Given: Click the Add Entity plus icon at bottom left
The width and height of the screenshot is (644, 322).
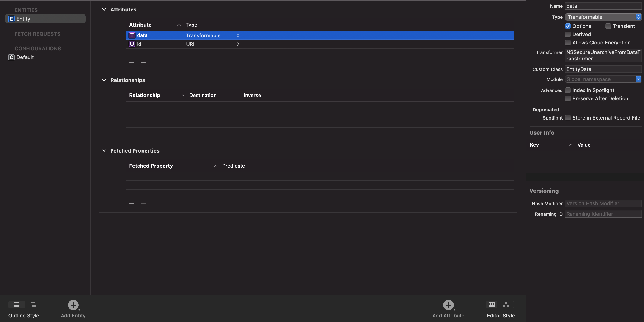Looking at the screenshot, I should tap(73, 305).
